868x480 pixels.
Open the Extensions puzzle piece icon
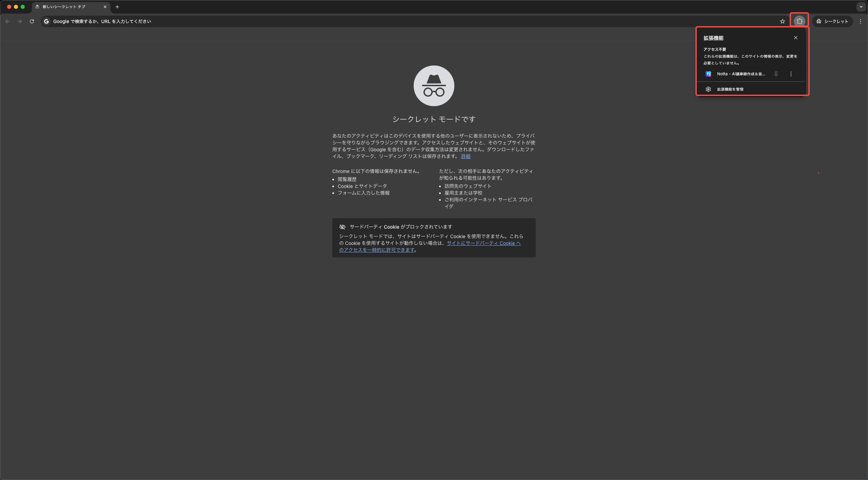tap(800, 21)
